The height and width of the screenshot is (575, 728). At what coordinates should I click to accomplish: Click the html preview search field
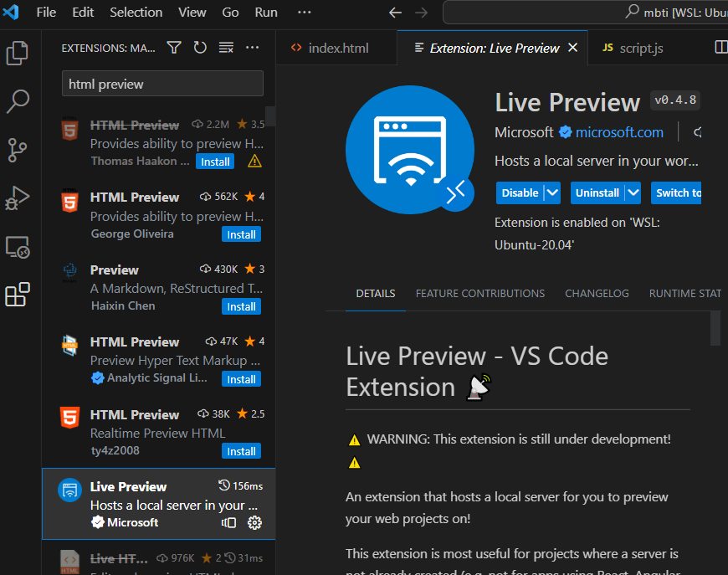point(162,84)
